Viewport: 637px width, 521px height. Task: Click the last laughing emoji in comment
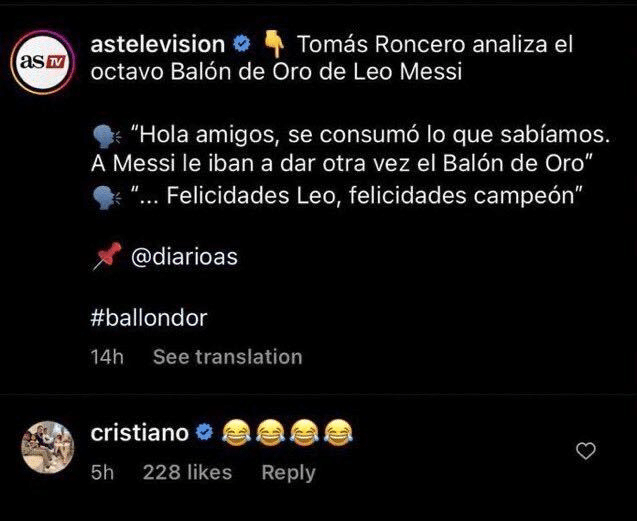(339, 432)
